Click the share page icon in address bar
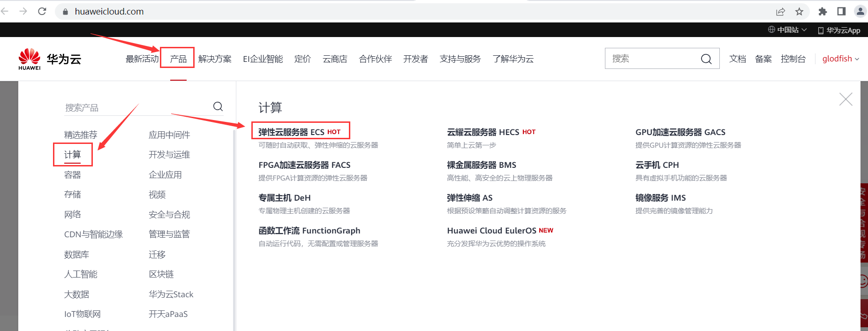The height and width of the screenshot is (331, 868). click(781, 12)
